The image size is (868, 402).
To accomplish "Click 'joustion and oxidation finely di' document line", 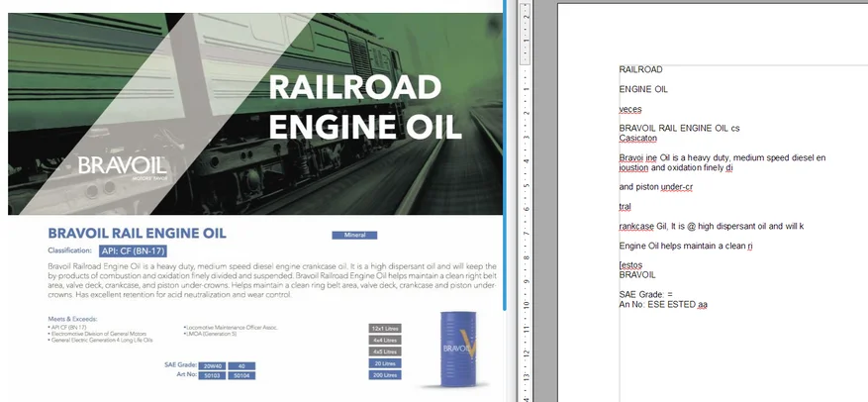I will 675,167.
